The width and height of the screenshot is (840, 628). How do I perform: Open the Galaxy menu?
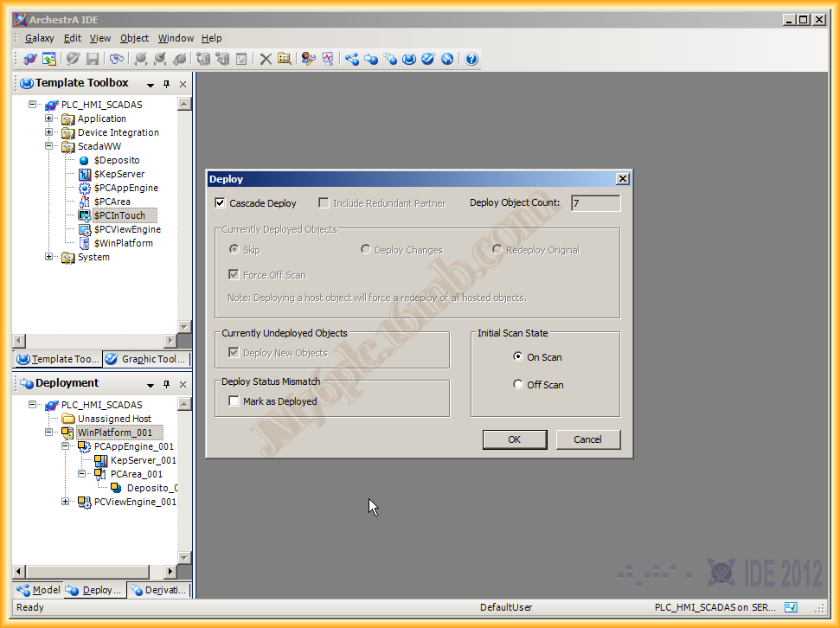(39, 38)
